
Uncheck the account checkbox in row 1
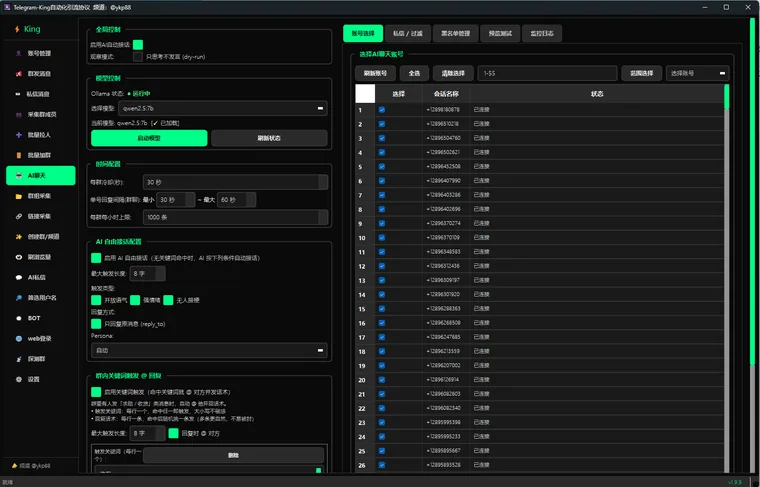(x=382, y=110)
